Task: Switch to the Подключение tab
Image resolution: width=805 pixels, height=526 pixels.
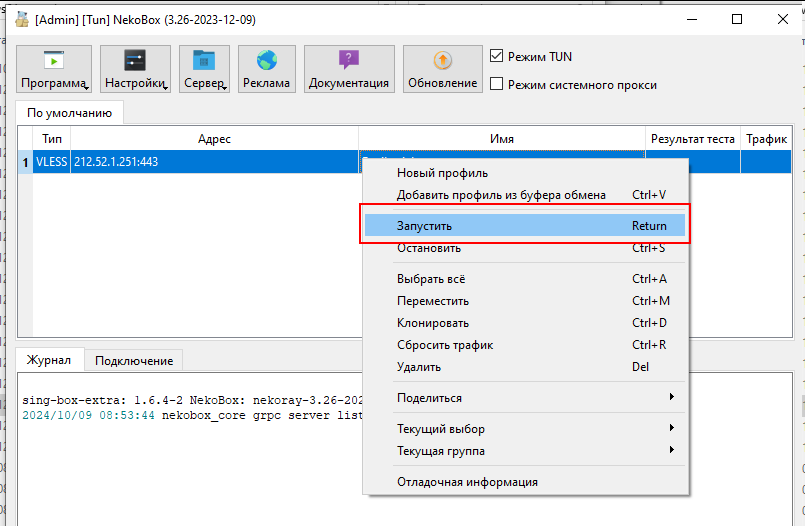Action: pyautogui.click(x=134, y=361)
